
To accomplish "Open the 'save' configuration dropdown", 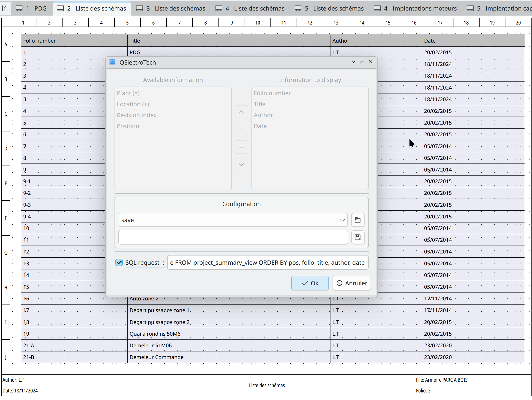I will [233, 220].
